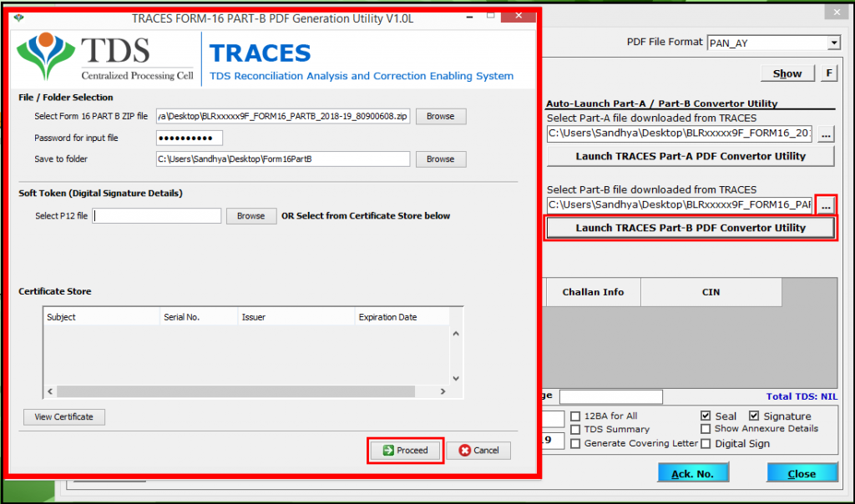Open the PDF File Format dropdown

tap(834, 43)
